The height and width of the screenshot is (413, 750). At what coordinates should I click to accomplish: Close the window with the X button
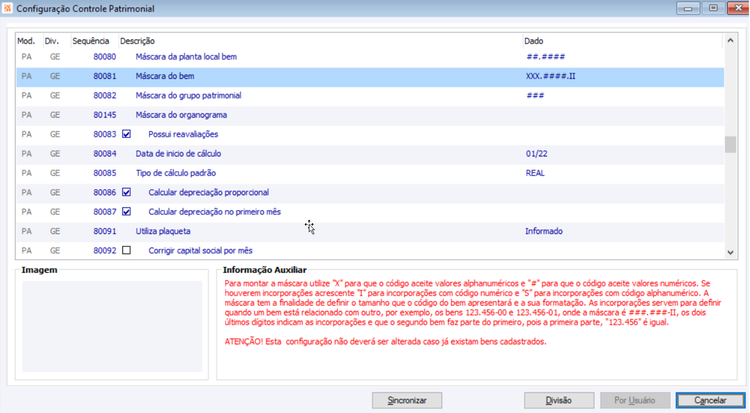point(737,8)
